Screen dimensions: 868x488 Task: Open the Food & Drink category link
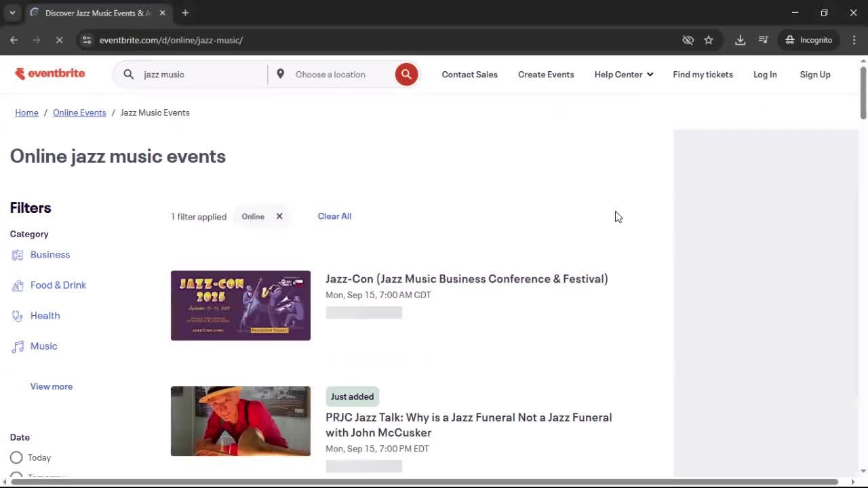58,285
